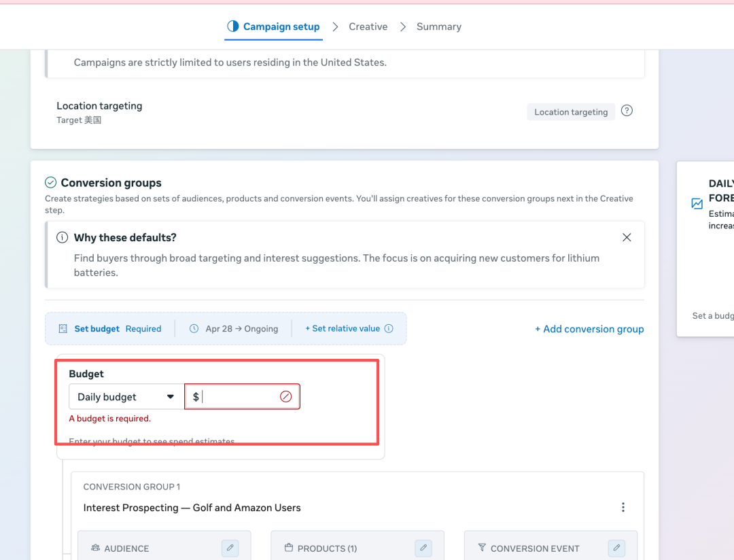Image resolution: width=734 pixels, height=560 pixels.
Task: Click the clock icon by Apr 28 schedule
Action: (194, 329)
